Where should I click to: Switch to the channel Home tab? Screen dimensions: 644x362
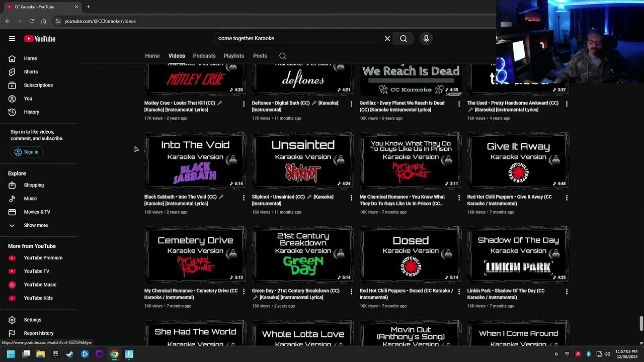tap(152, 56)
